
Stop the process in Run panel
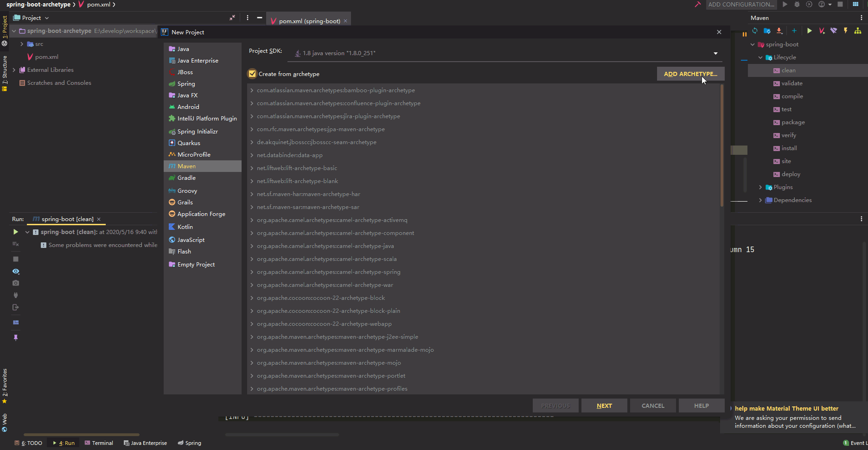tap(16, 259)
